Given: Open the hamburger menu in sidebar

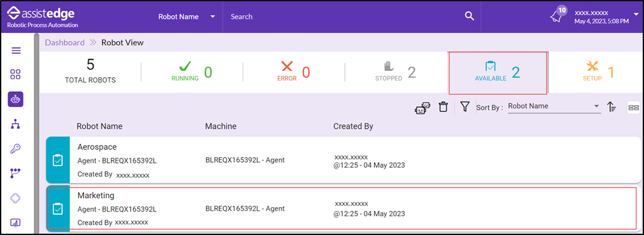Looking at the screenshot, I should 16,51.
